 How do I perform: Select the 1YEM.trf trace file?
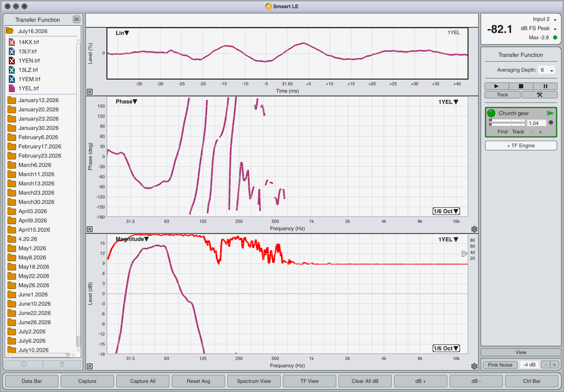click(x=29, y=79)
